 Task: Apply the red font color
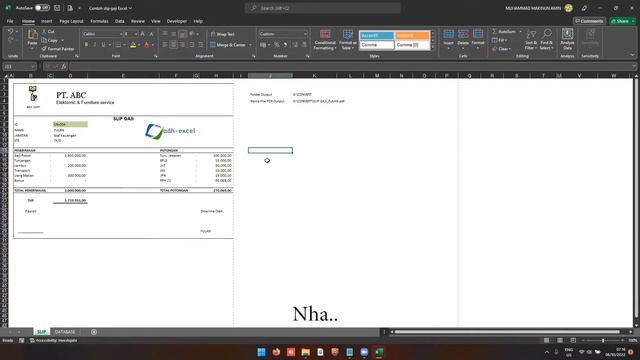coord(147,45)
